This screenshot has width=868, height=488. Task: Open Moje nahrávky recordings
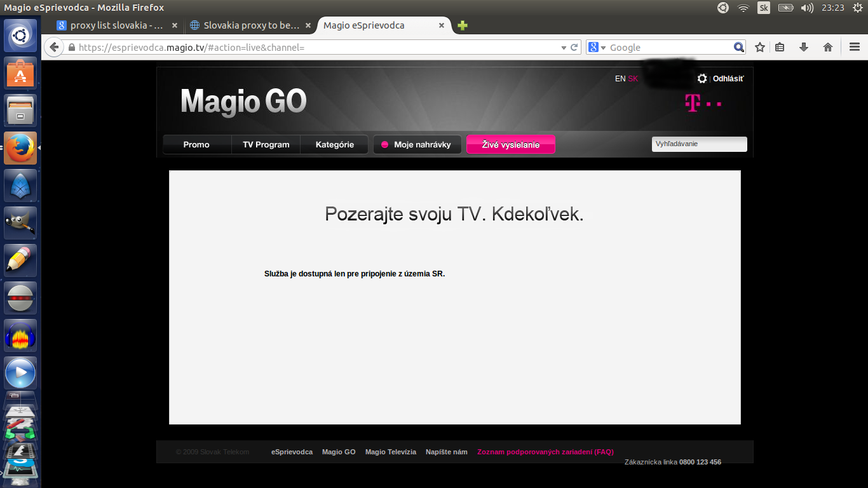click(x=417, y=144)
